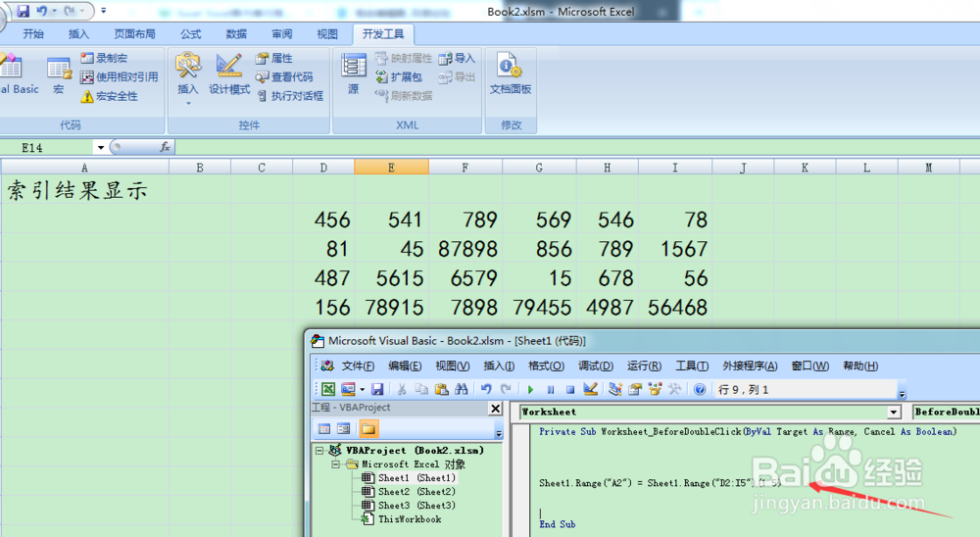
Task: Click the Undo arrow in Excel quick access toolbar
Action: [42, 11]
